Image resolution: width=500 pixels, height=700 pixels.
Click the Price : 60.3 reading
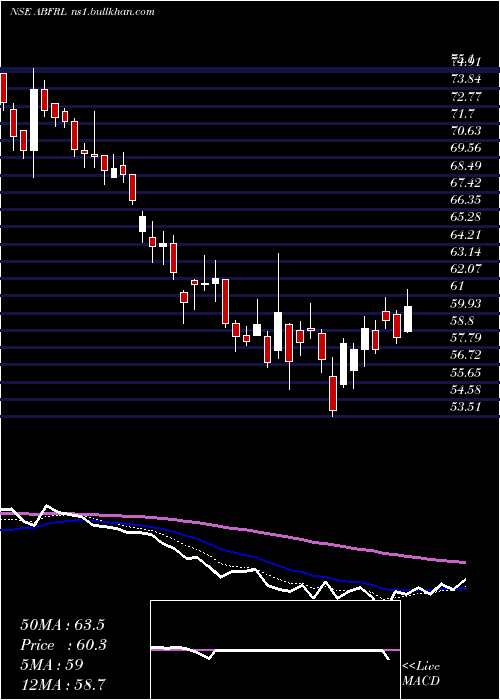point(63,645)
